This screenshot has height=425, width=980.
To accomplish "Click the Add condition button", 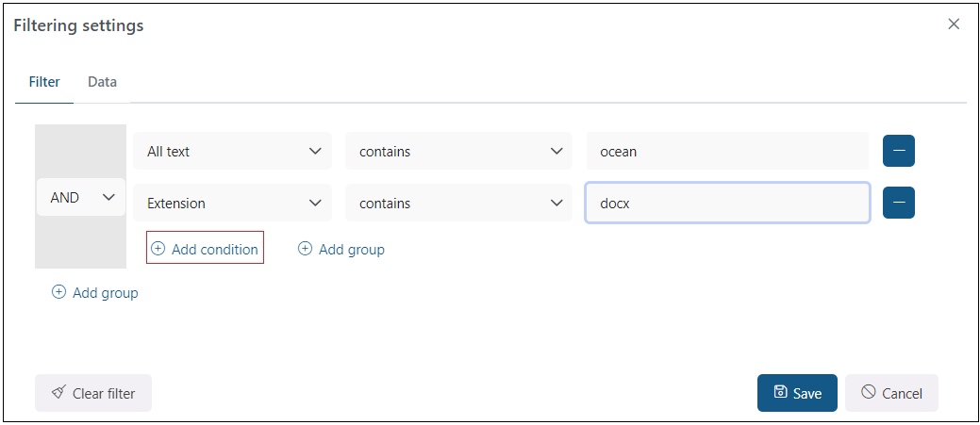I will point(206,249).
